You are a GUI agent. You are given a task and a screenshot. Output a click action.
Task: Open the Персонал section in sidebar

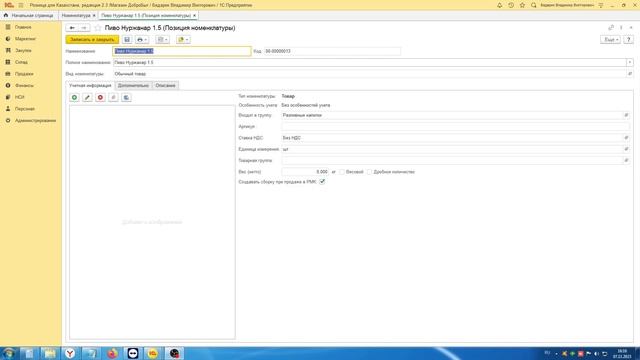point(24,109)
